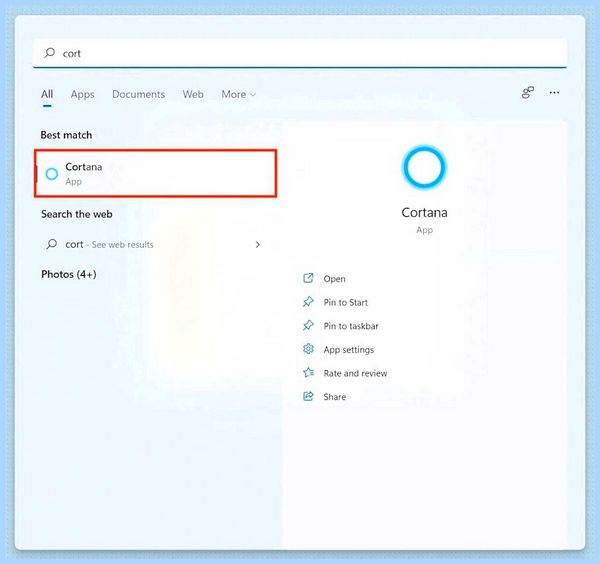Screen dimensions: 600x564
Task: Open App settings
Action: [x=349, y=350]
